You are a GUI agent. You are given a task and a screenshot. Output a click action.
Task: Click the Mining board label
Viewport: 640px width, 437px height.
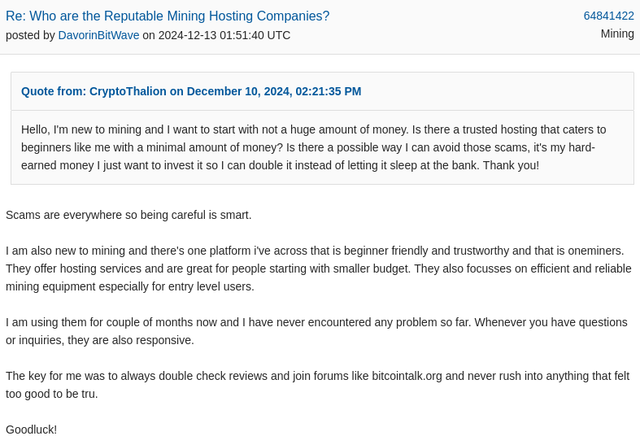point(617,33)
